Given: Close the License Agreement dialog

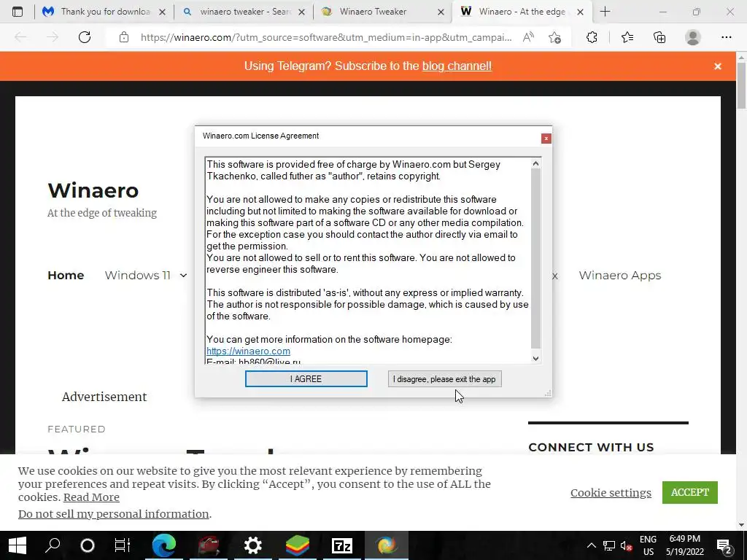Looking at the screenshot, I should tap(546, 139).
